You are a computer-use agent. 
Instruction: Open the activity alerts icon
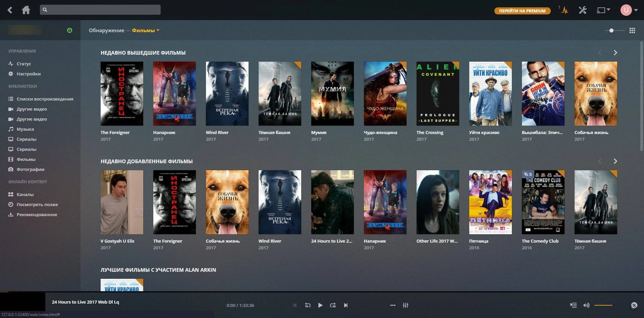click(565, 10)
